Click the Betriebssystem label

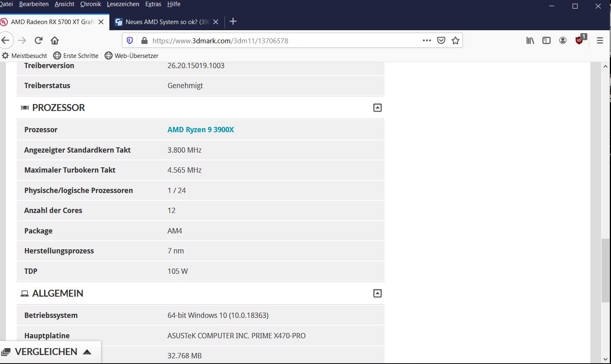(51, 315)
